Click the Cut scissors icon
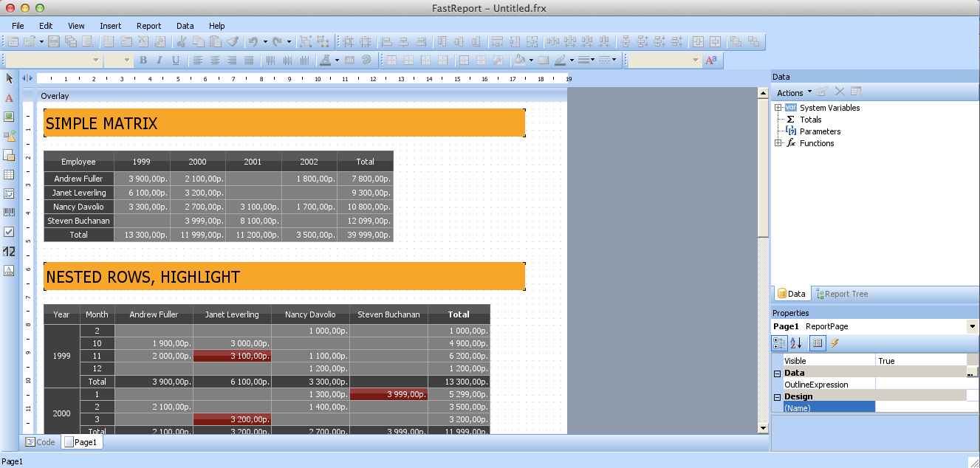 [182, 42]
